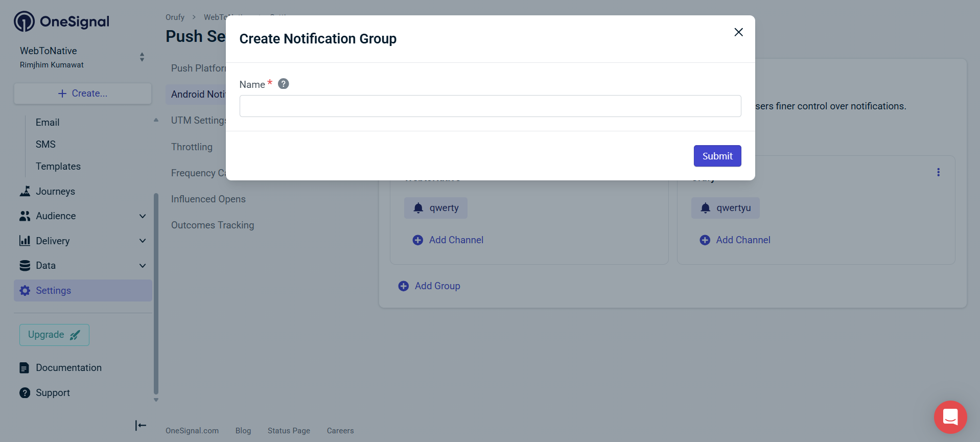The width and height of the screenshot is (980, 442).
Task: Open the Careers footer link
Action: (340, 431)
